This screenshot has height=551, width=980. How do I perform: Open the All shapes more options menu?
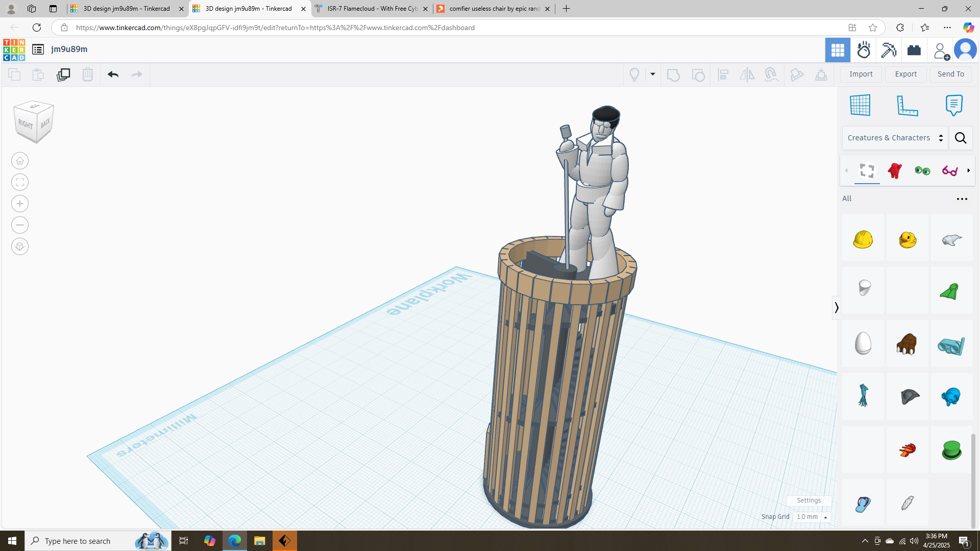[x=962, y=199]
